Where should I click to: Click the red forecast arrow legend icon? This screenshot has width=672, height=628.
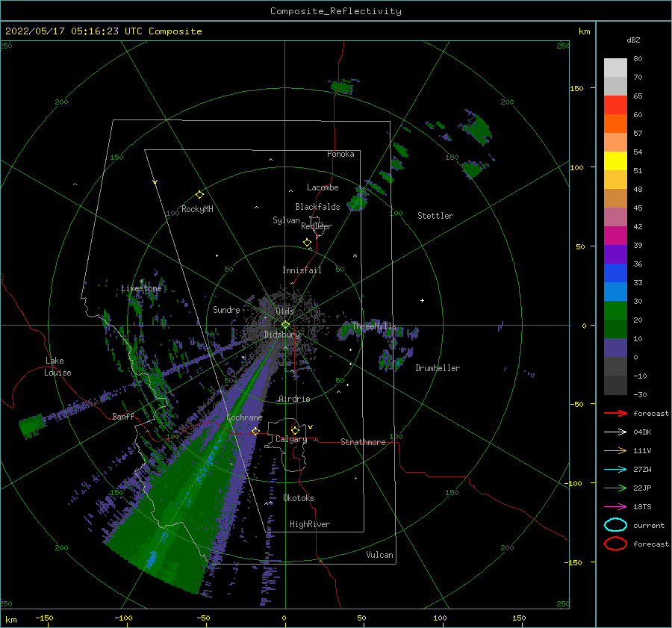point(615,413)
